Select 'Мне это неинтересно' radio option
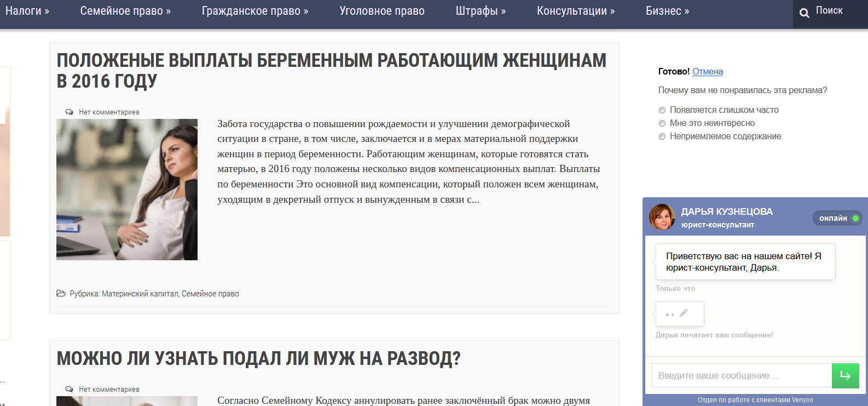The image size is (868, 406). click(x=662, y=123)
